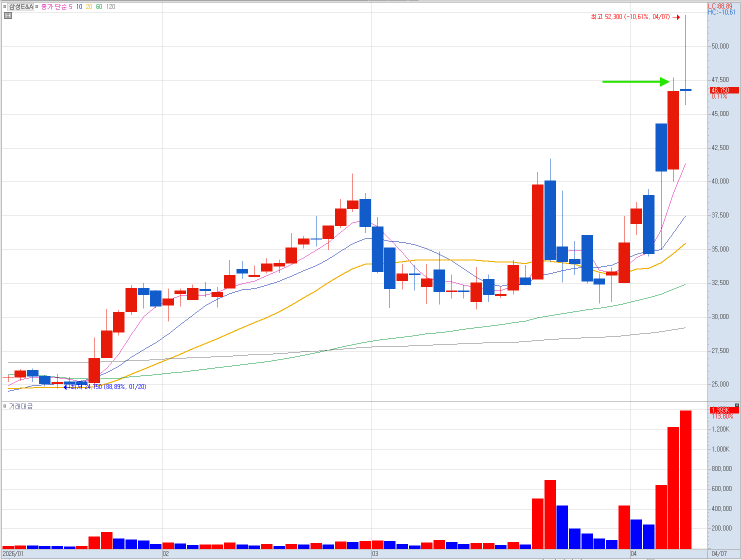Click the 04/07 date label on time axis
Image resolution: width=741 pixels, height=560 pixels.
(719, 553)
